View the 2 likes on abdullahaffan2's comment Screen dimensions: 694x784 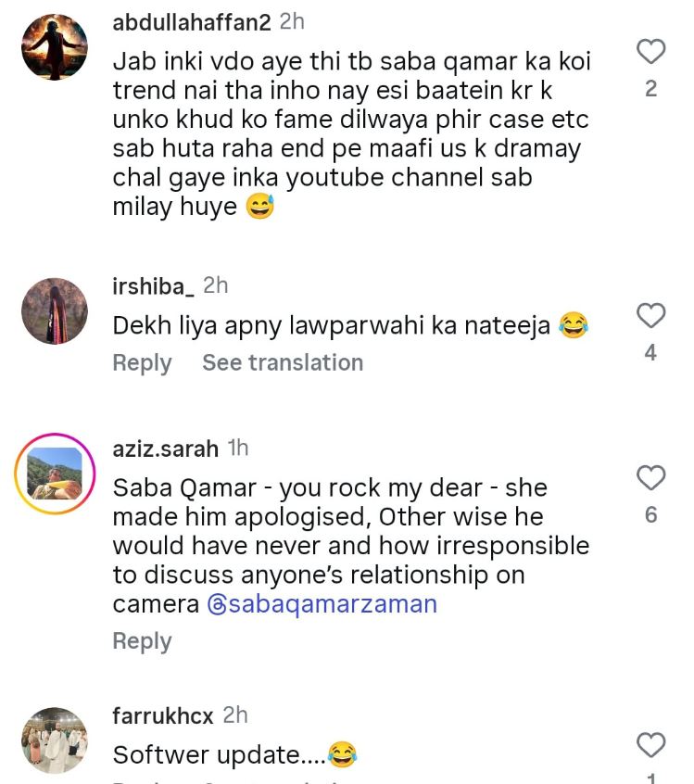point(651,89)
